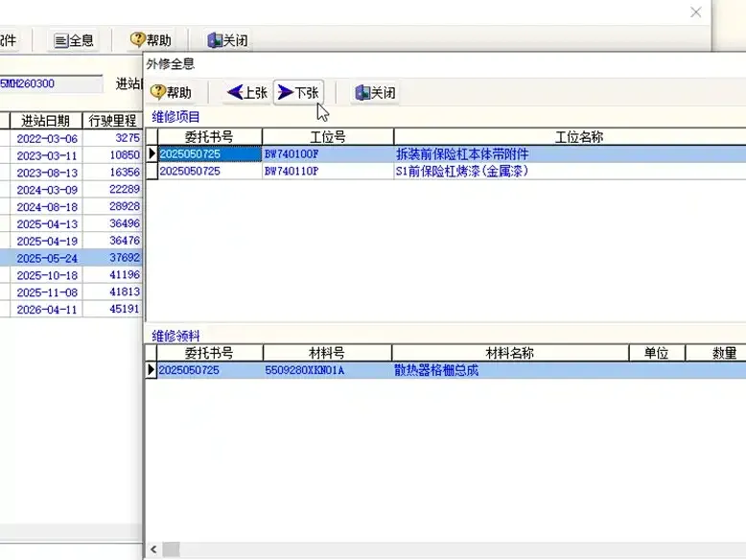Select the row dated 2024-03-09

(71, 189)
